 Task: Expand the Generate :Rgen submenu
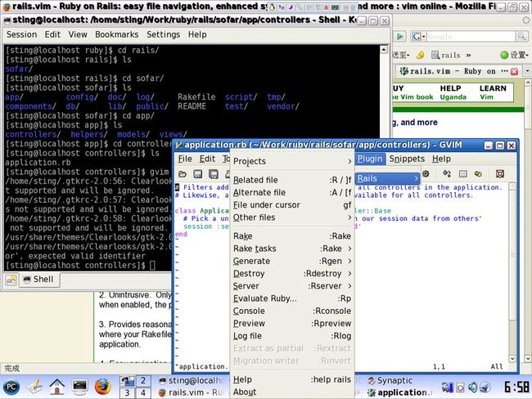[292, 262]
